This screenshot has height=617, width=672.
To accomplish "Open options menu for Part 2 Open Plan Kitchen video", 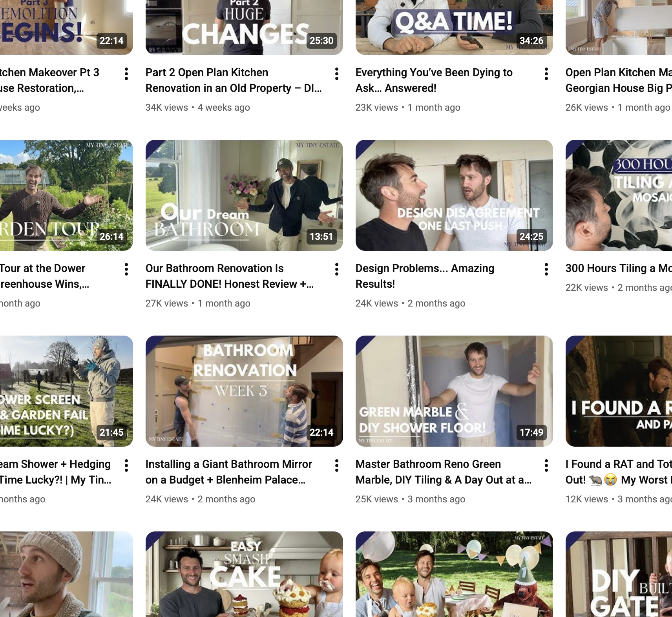I will point(337,74).
